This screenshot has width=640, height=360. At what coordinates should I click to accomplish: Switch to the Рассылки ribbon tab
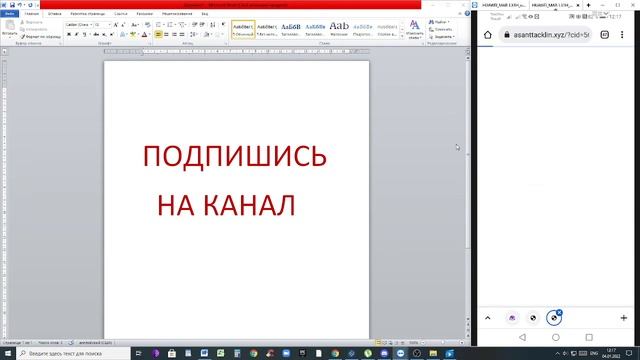[x=144, y=13]
